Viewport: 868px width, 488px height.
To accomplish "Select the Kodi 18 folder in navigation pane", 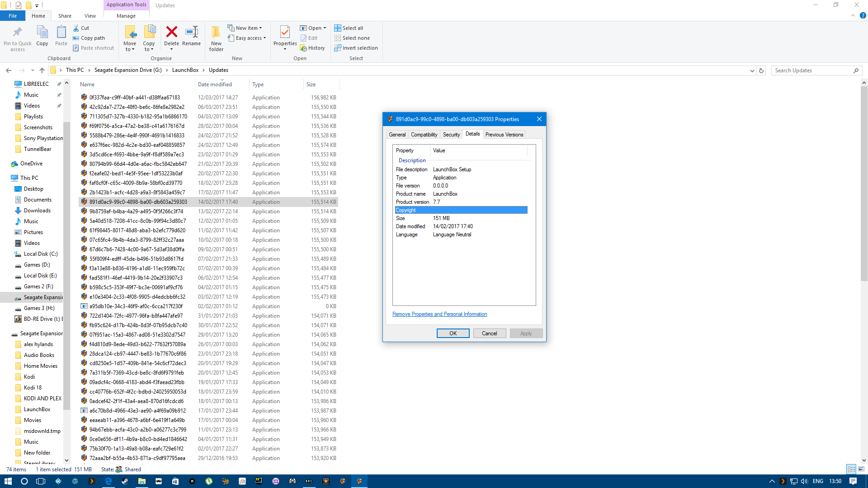I will [33, 388].
